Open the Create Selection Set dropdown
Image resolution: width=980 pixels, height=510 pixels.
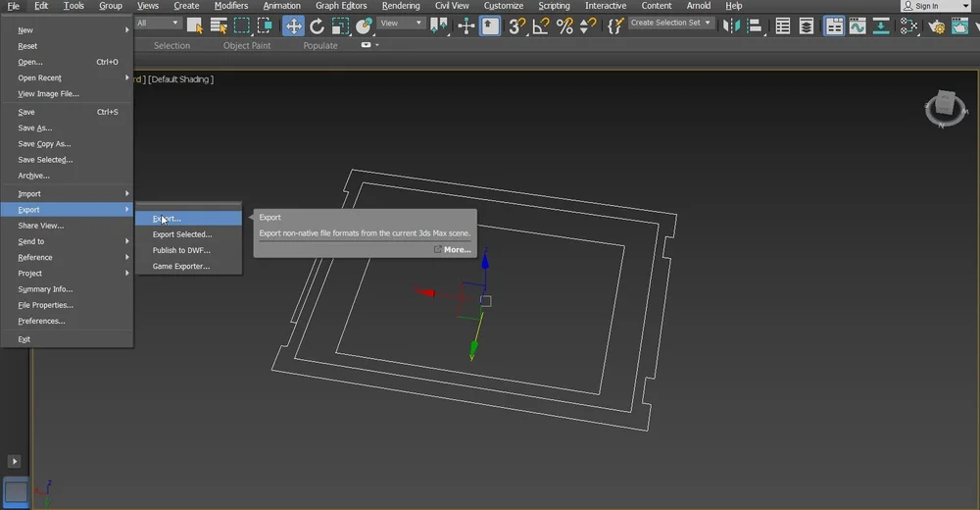point(670,23)
